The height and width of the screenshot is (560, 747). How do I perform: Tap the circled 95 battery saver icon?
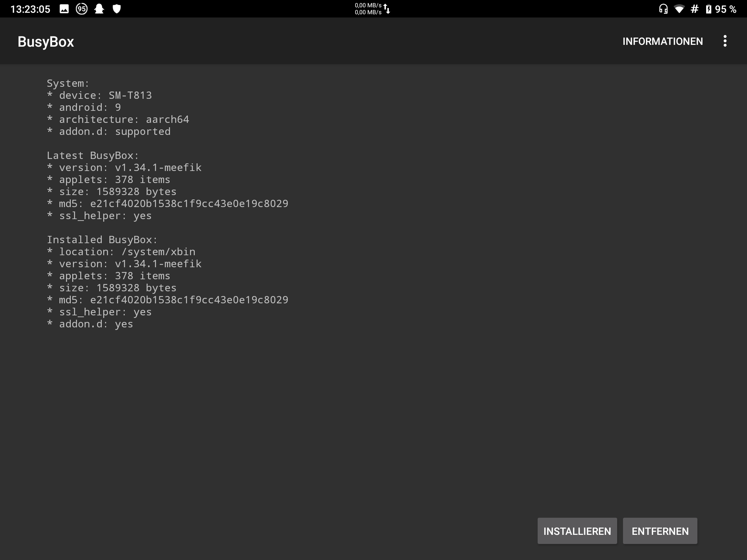(82, 9)
